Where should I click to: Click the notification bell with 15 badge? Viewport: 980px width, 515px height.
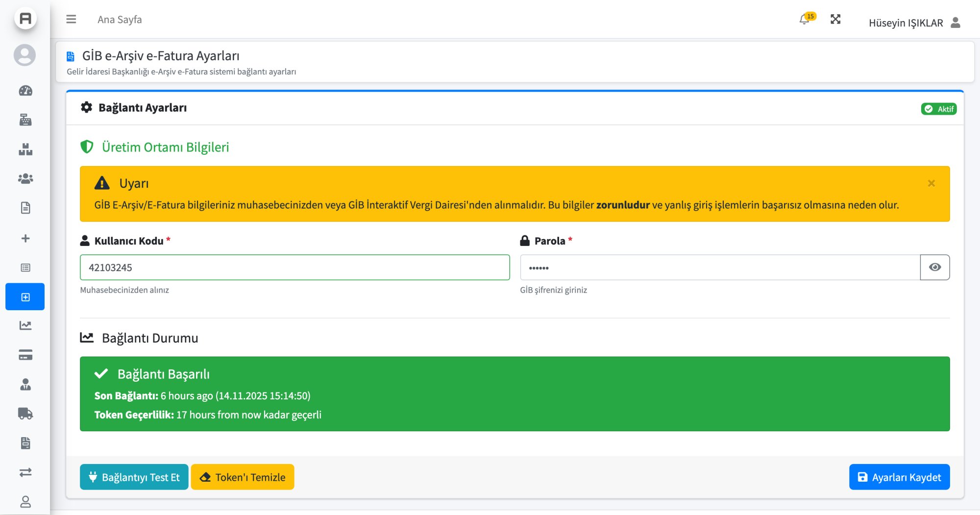tap(805, 20)
